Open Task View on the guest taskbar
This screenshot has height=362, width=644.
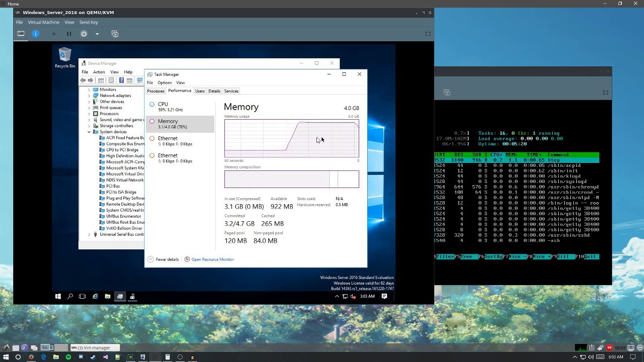click(82, 297)
